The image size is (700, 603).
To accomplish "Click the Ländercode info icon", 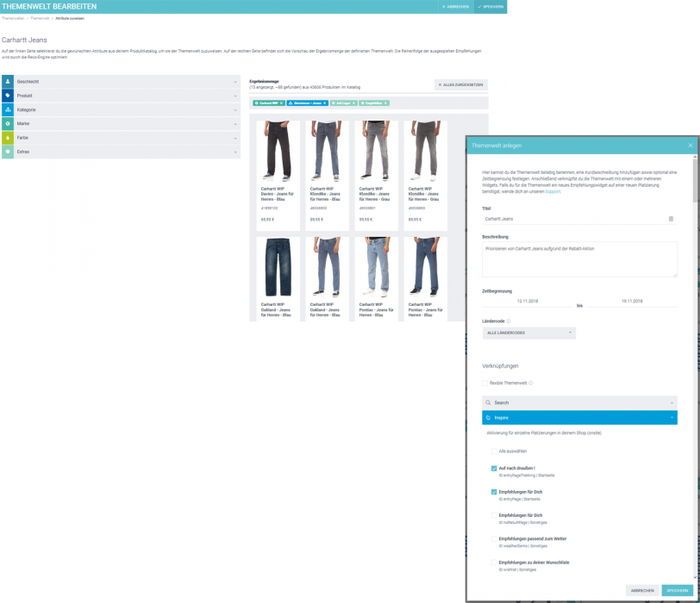I will [x=509, y=321].
